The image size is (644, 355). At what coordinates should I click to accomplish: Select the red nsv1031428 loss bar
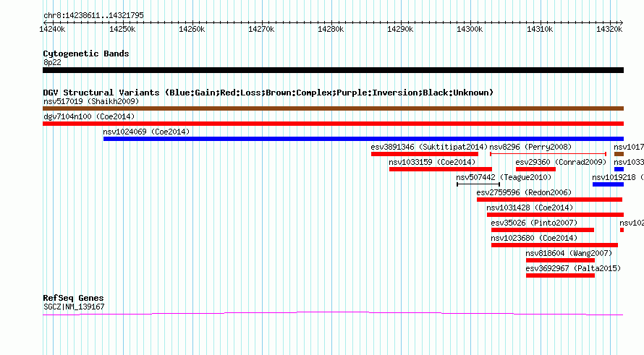pos(555,215)
